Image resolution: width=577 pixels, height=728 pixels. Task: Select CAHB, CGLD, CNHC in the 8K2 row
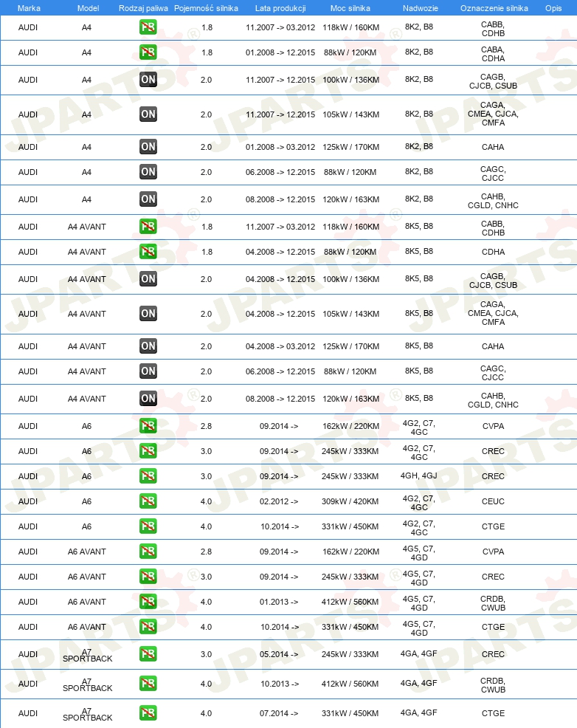coord(493,201)
